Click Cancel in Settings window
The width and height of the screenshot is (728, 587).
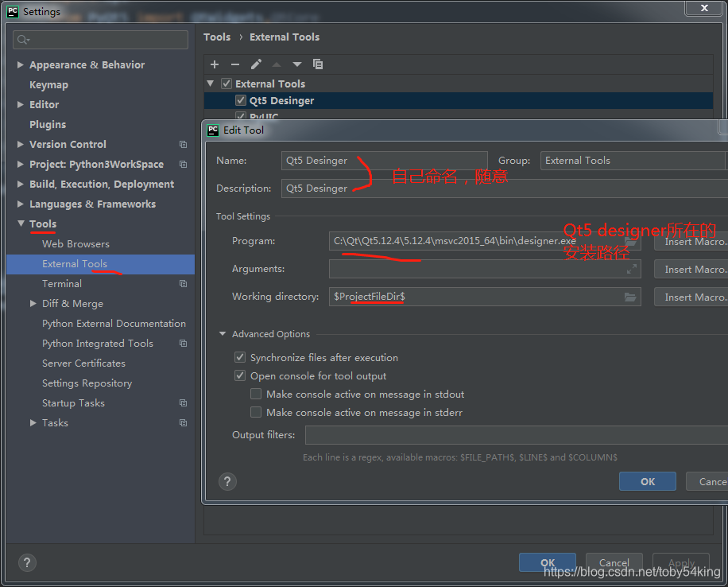pos(614,562)
